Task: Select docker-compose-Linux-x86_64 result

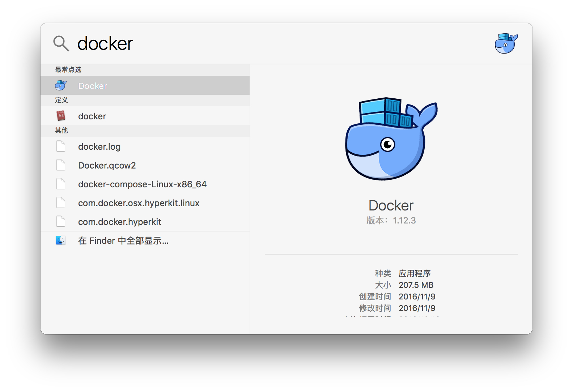Action: pyautogui.click(x=145, y=184)
